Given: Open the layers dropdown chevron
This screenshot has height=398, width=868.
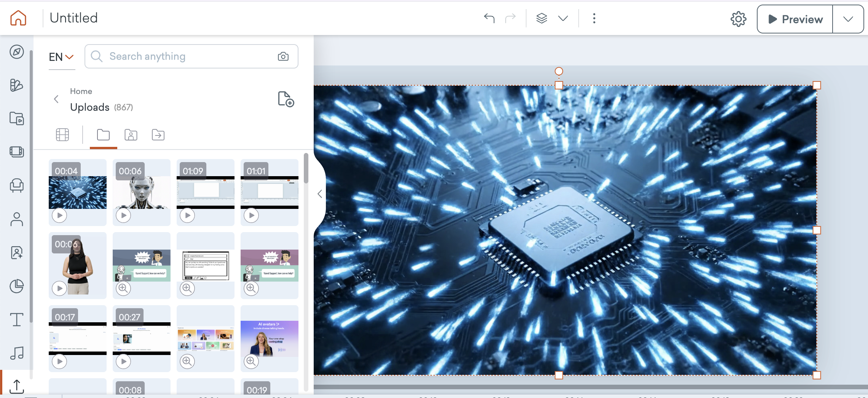Looking at the screenshot, I should pos(563,18).
